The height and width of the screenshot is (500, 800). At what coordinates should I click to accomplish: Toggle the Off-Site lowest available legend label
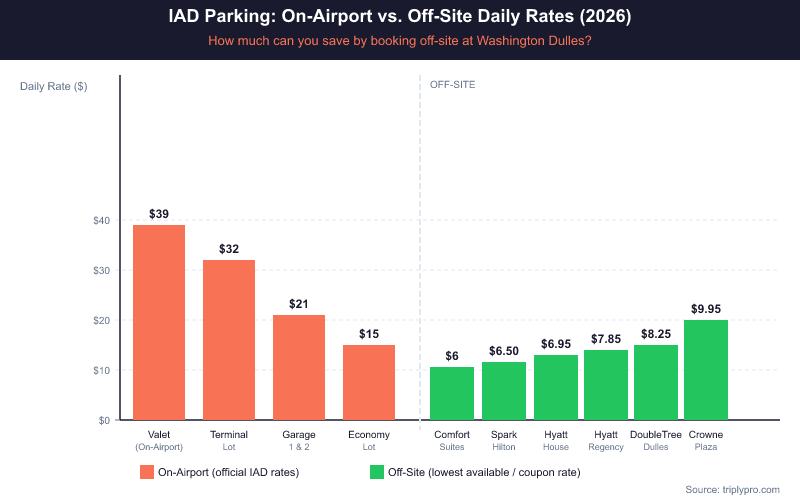476,472
